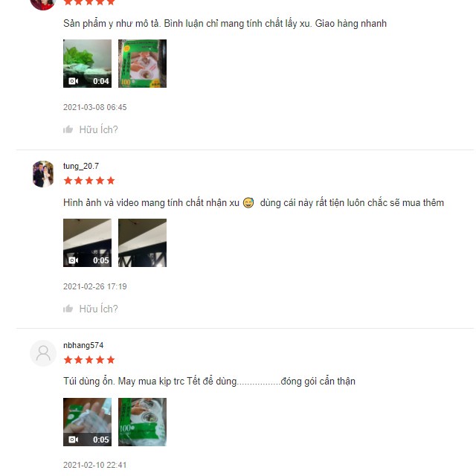The width and height of the screenshot is (476, 476).
Task: Open tung_20.7's wedding profile avatar
Action: pyautogui.click(x=43, y=174)
